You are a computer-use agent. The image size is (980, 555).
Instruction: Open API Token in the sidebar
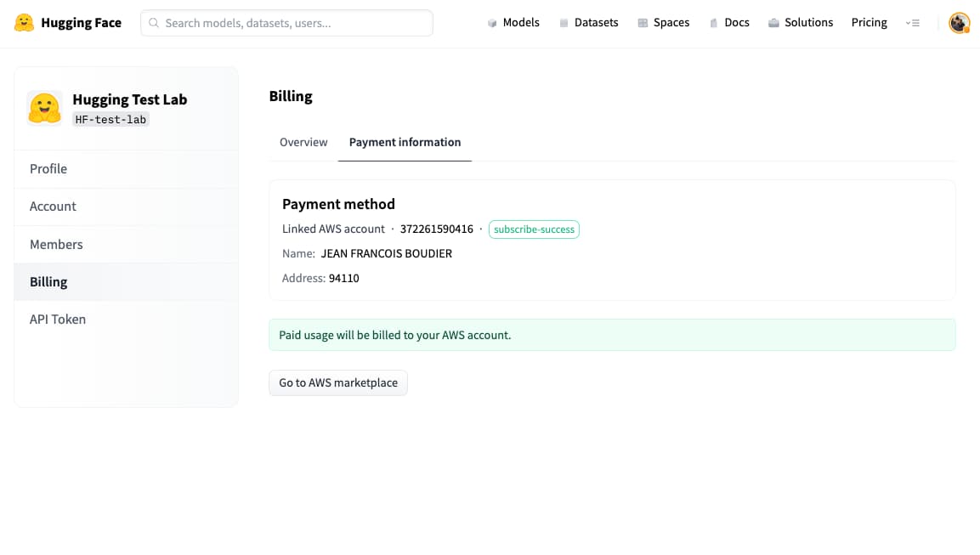pyautogui.click(x=58, y=320)
